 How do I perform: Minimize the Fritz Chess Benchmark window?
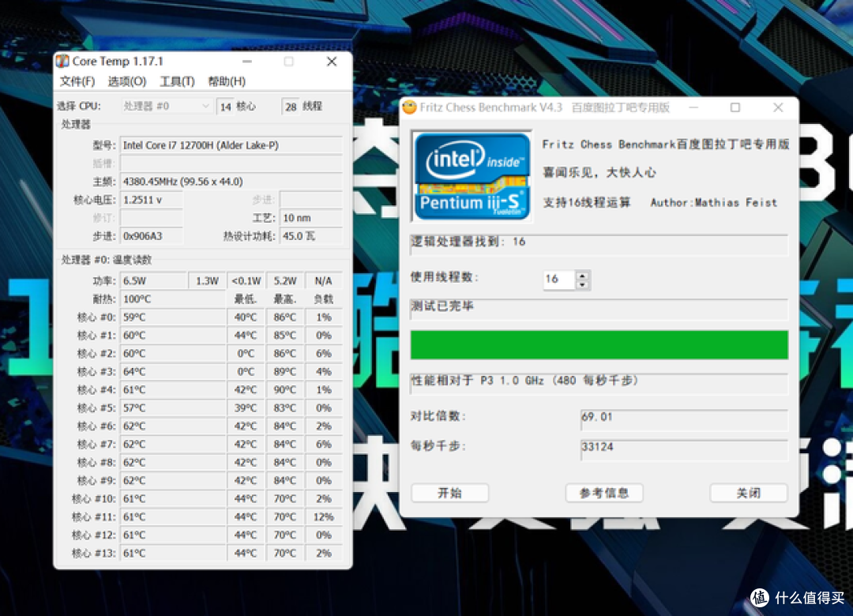693,107
